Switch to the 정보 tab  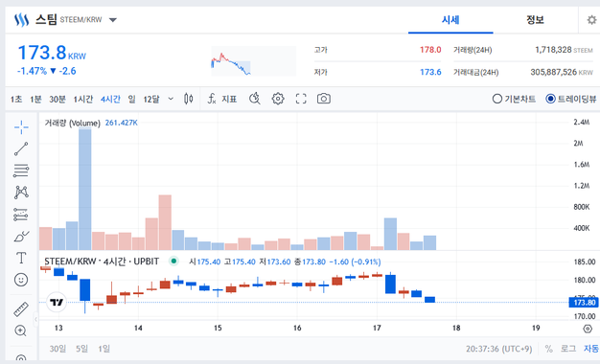pyautogui.click(x=535, y=20)
